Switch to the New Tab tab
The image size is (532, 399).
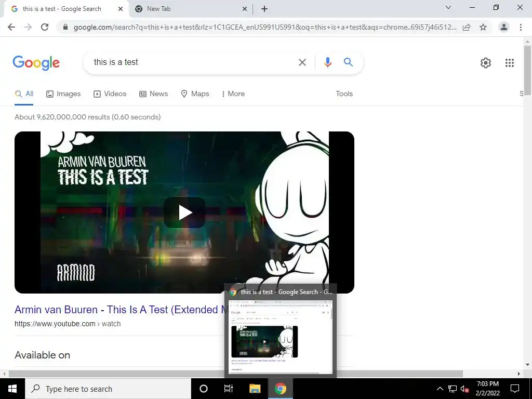coord(191,9)
